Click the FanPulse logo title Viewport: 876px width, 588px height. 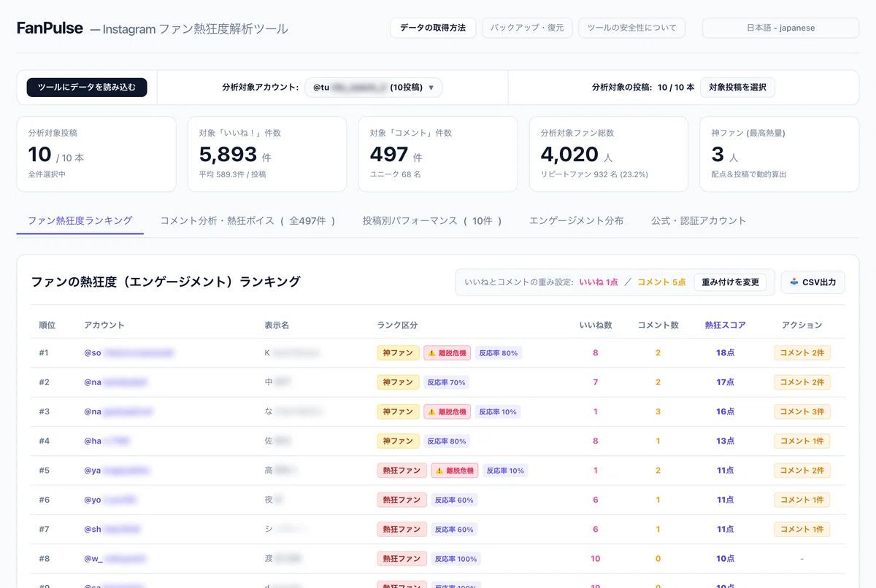[x=50, y=28]
